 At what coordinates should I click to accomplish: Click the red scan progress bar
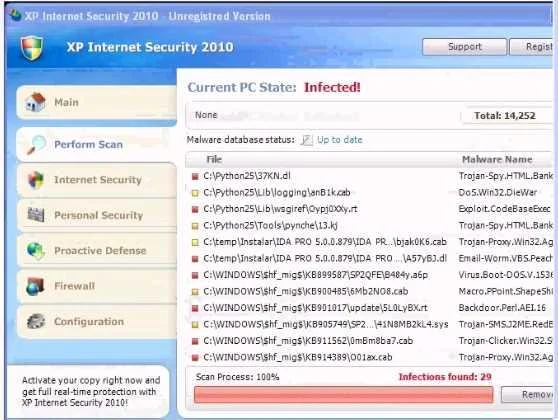(x=343, y=395)
